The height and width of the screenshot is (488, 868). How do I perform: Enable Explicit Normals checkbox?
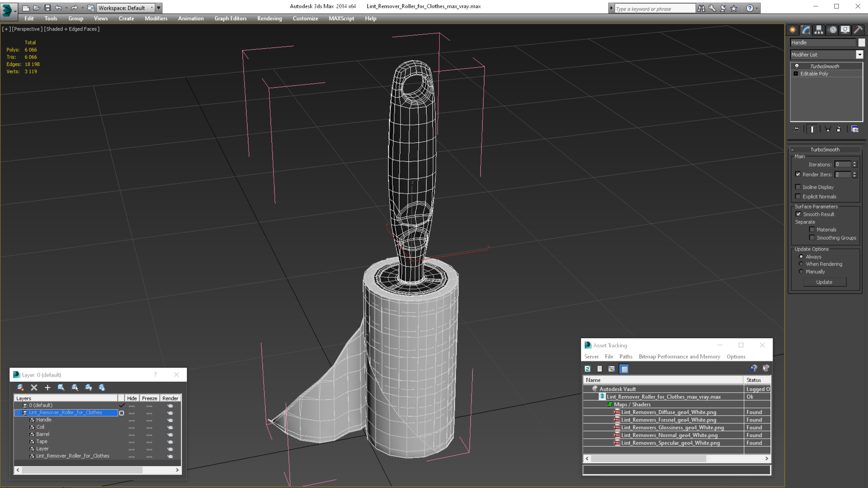pos(797,196)
